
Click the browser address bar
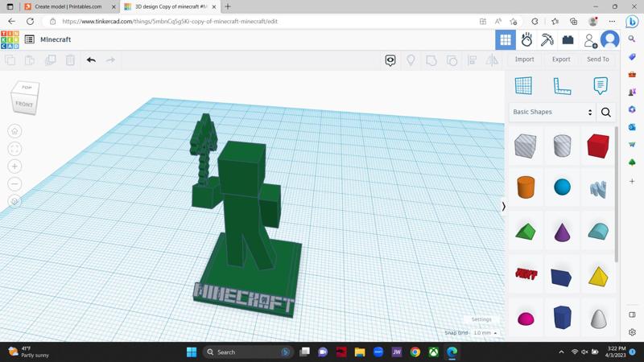click(x=263, y=22)
